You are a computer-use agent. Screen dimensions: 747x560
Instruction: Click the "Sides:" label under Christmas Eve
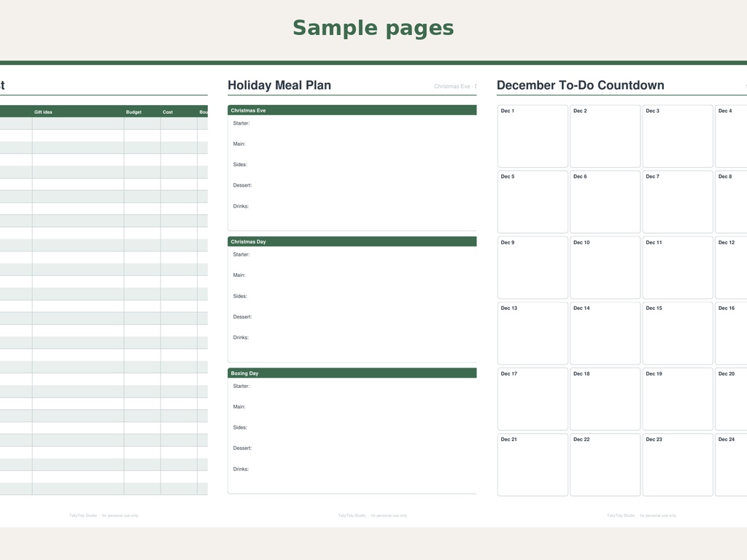[x=240, y=165]
